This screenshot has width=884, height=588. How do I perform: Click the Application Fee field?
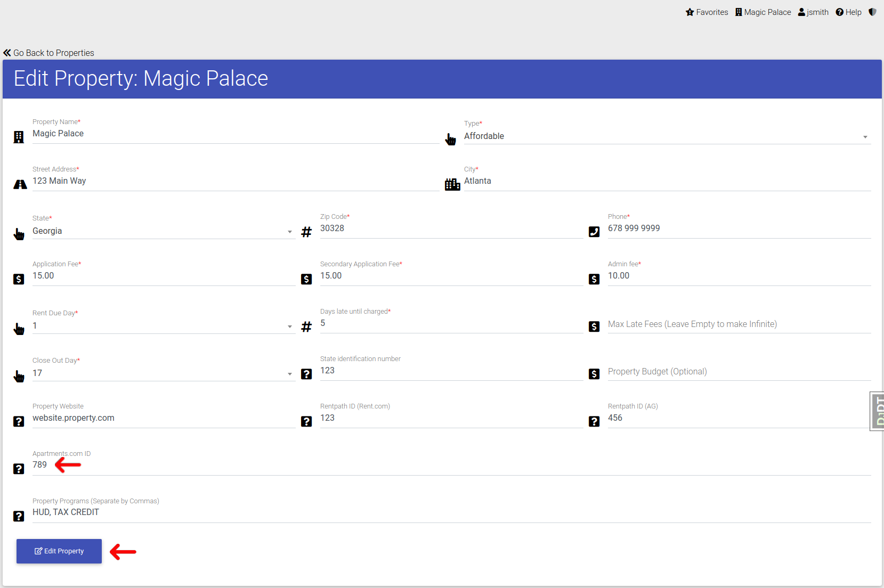(164, 276)
